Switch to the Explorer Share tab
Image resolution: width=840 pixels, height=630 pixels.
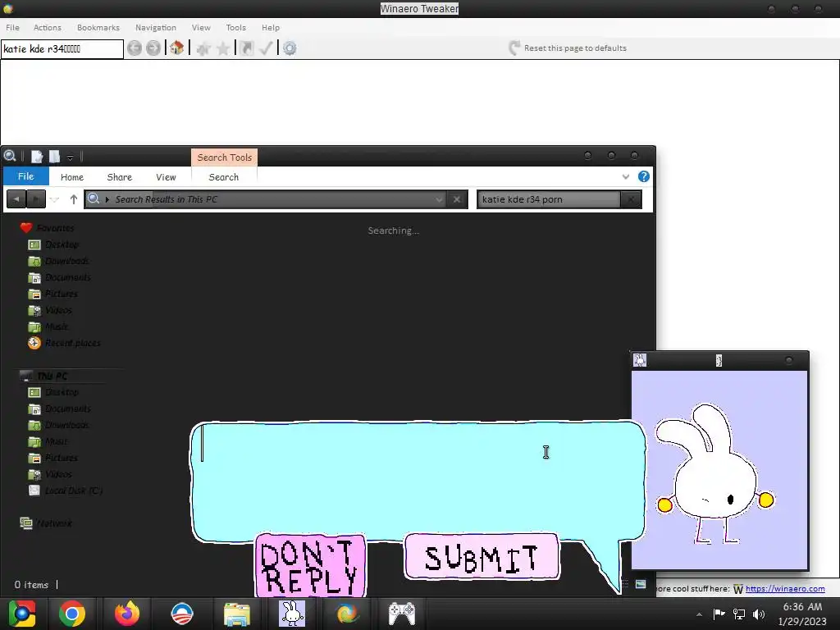coord(120,177)
